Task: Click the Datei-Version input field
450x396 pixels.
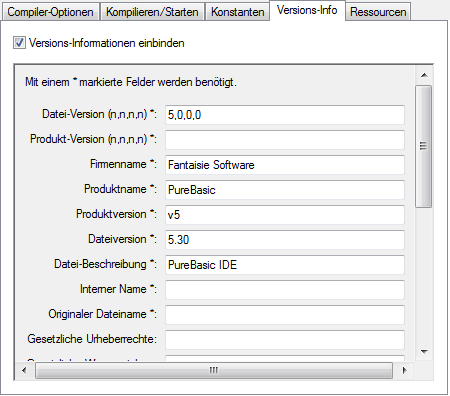Action: (285, 115)
